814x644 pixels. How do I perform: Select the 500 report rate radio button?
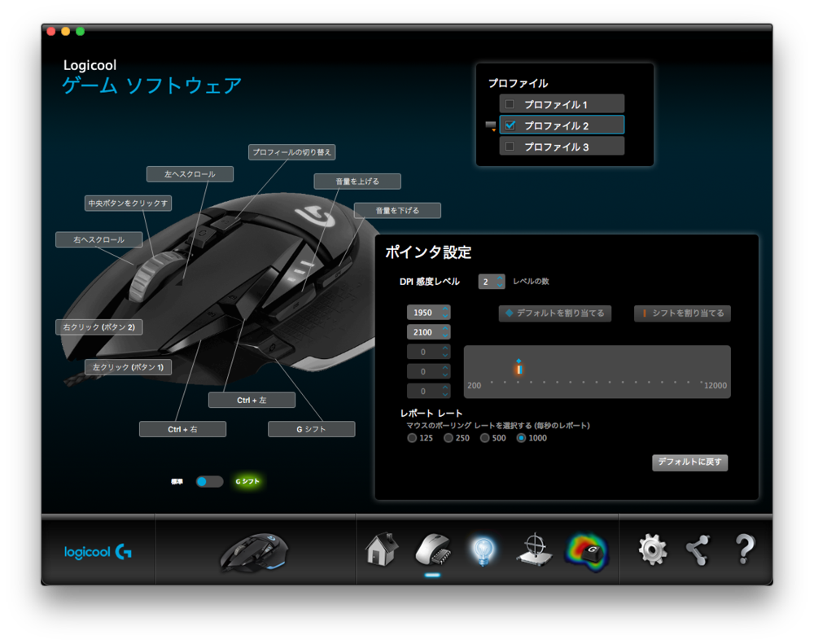pyautogui.click(x=485, y=438)
